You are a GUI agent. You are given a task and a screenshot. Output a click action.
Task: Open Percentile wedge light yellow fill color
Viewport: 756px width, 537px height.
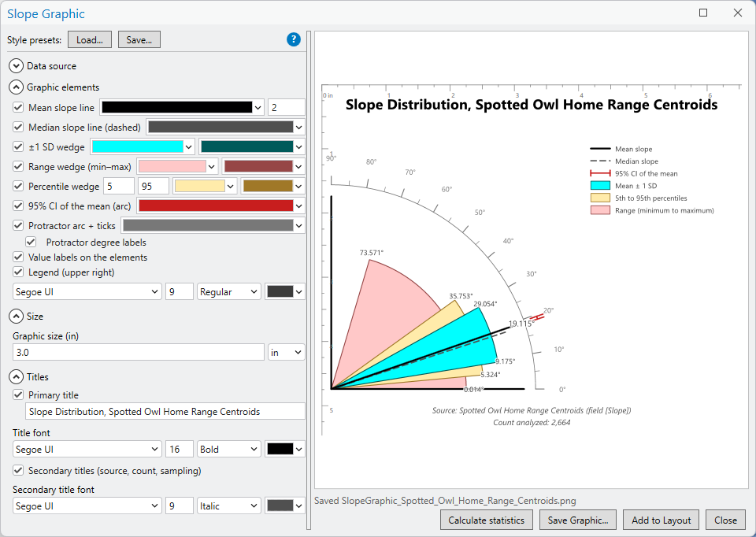point(205,186)
